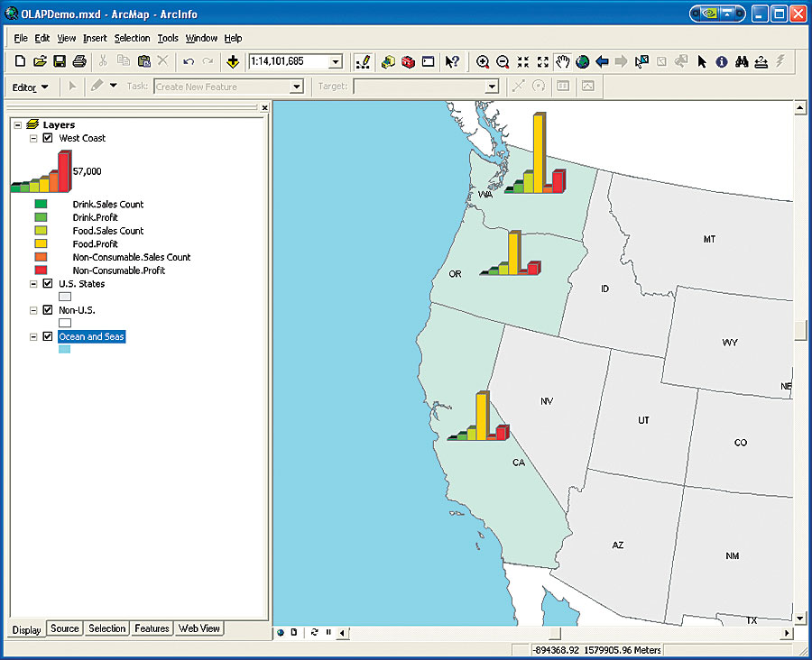The width and height of the screenshot is (812, 660).
Task: Click the Food.Profit yellow swatch
Action: pyautogui.click(x=41, y=243)
